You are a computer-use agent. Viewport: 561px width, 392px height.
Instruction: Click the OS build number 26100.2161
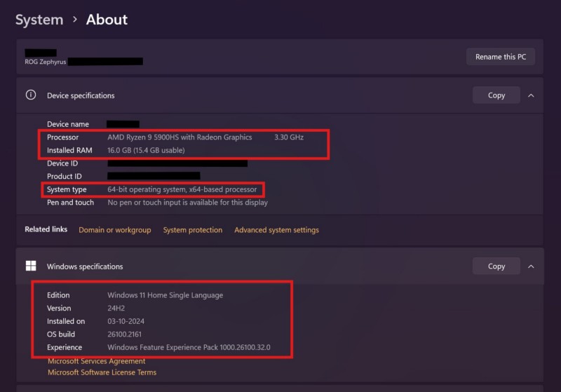[126, 334]
